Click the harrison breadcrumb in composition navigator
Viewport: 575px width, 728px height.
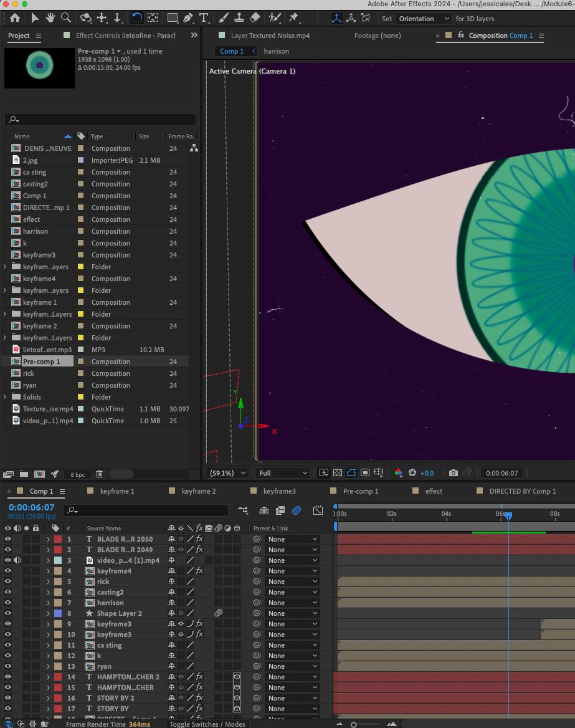tap(276, 51)
